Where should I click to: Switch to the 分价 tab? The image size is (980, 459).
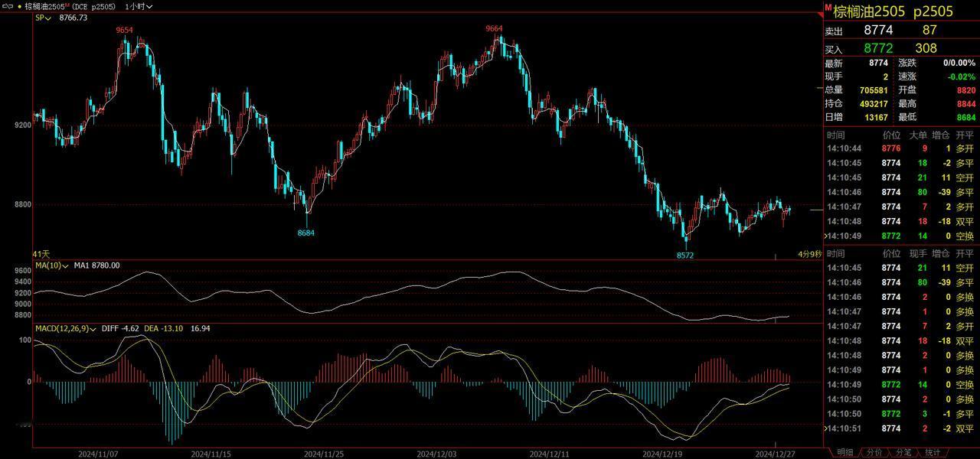click(874, 453)
